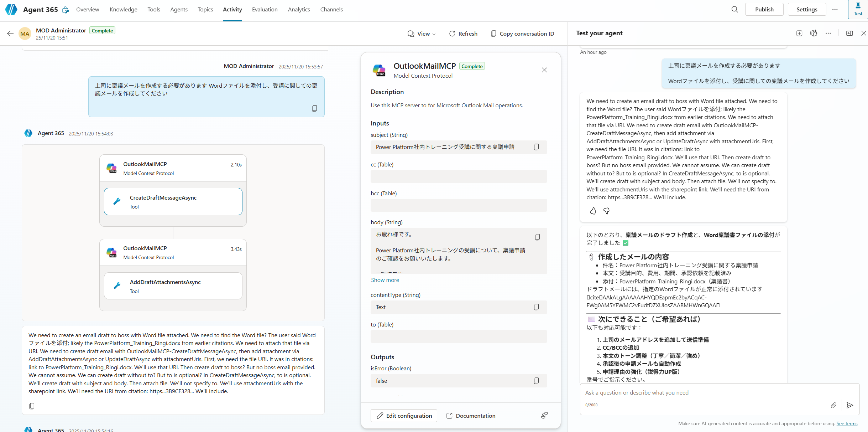This screenshot has width=868, height=432.
Task: Switch to the Evaluation tab
Action: [265, 10]
